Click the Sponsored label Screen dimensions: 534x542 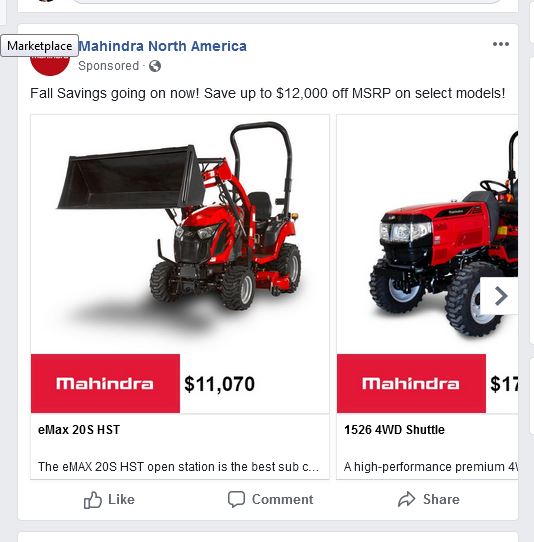tap(109, 66)
